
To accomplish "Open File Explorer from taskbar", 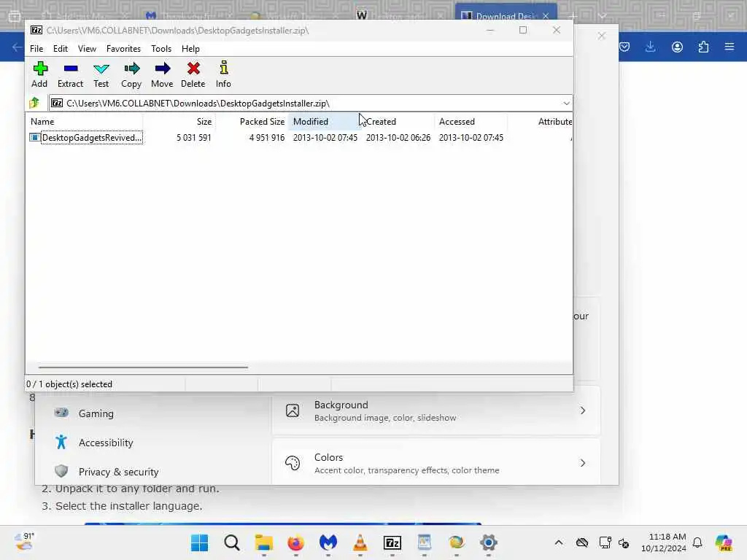I will [x=264, y=542].
